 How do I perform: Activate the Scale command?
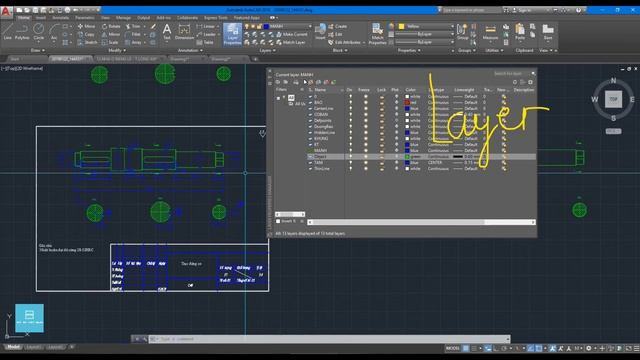coord(110,42)
